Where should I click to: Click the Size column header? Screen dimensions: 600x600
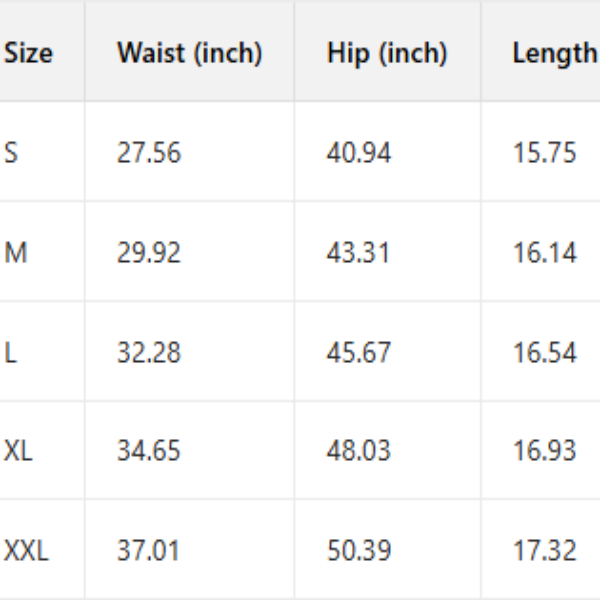pos(29,53)
